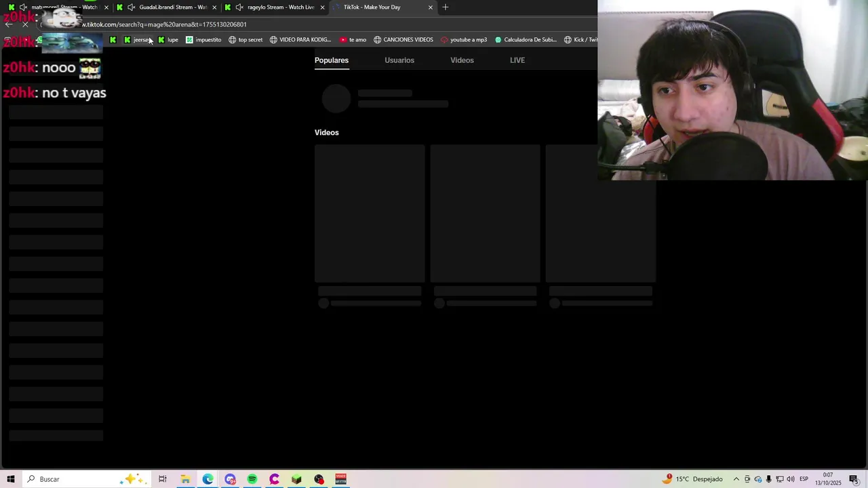Stop page loading with the X button
Image resolution: width=868 pixels, height=488 pixels.
pos(25,24)
